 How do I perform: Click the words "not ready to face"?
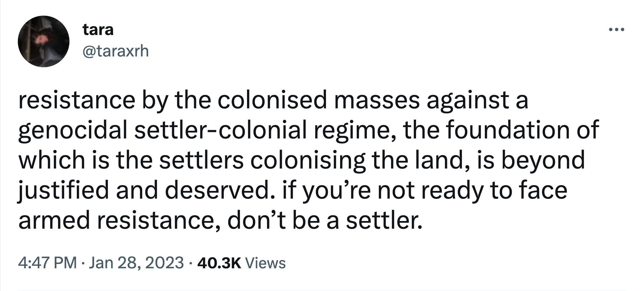point(472,190)
